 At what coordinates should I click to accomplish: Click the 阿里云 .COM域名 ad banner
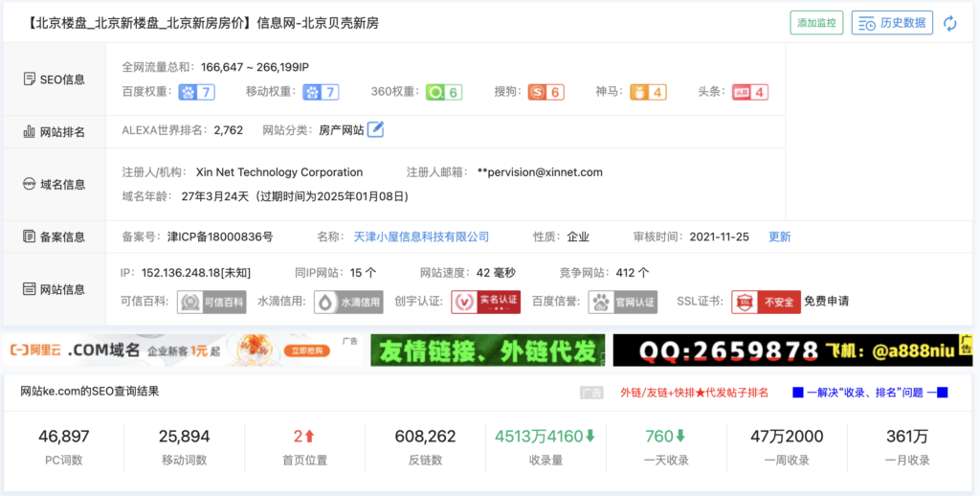click(x=183, y=350)
